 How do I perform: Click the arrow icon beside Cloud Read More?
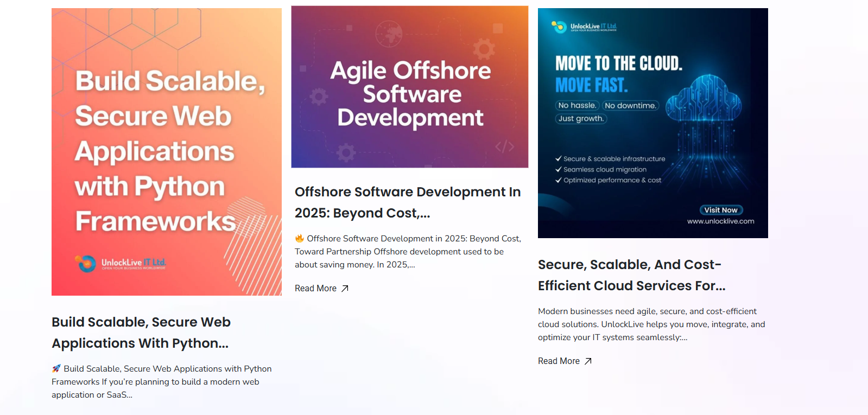[588, 361]
